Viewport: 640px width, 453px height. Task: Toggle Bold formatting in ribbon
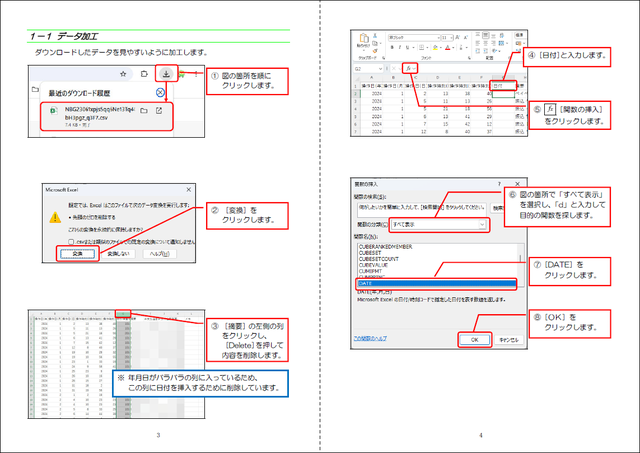coord(392,47)
